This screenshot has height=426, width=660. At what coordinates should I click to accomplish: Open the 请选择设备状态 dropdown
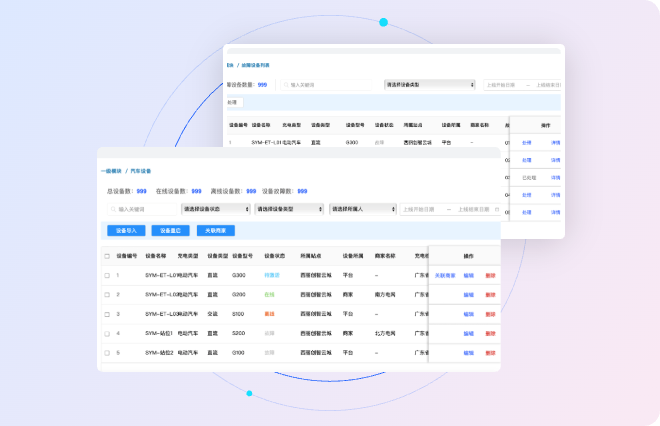pyautogui.click(x=215, y=209)
